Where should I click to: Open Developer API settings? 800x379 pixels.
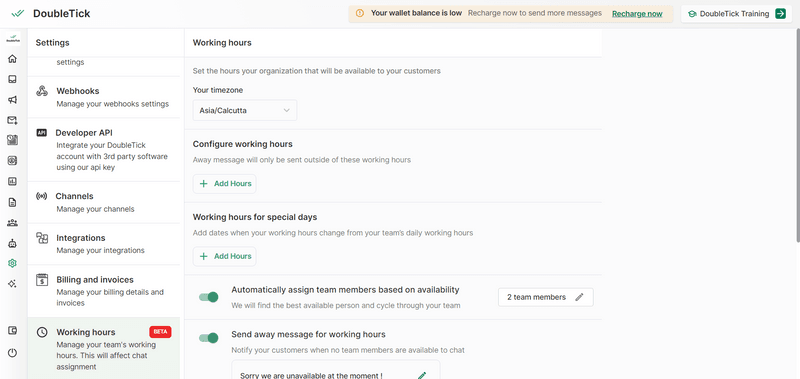coord(104,149)
